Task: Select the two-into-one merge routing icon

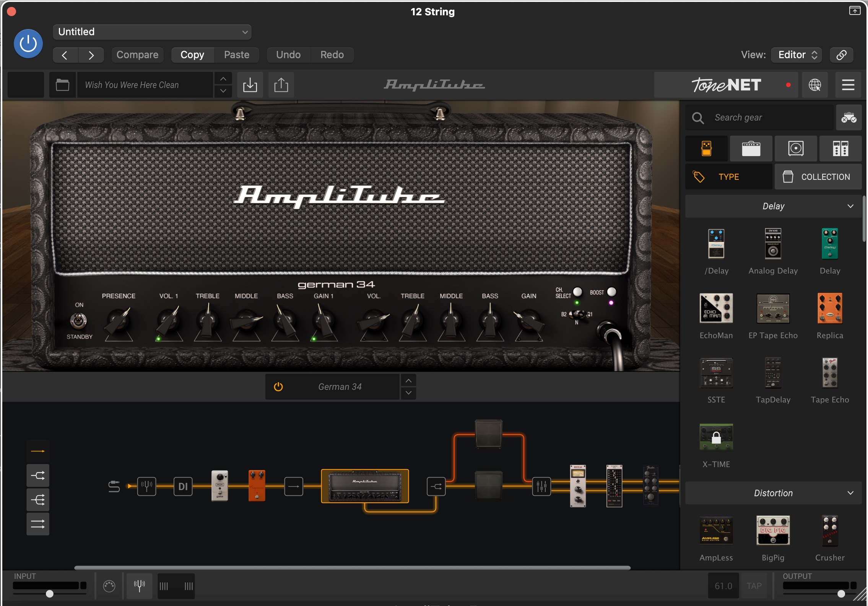Action: tap(38, 500)
